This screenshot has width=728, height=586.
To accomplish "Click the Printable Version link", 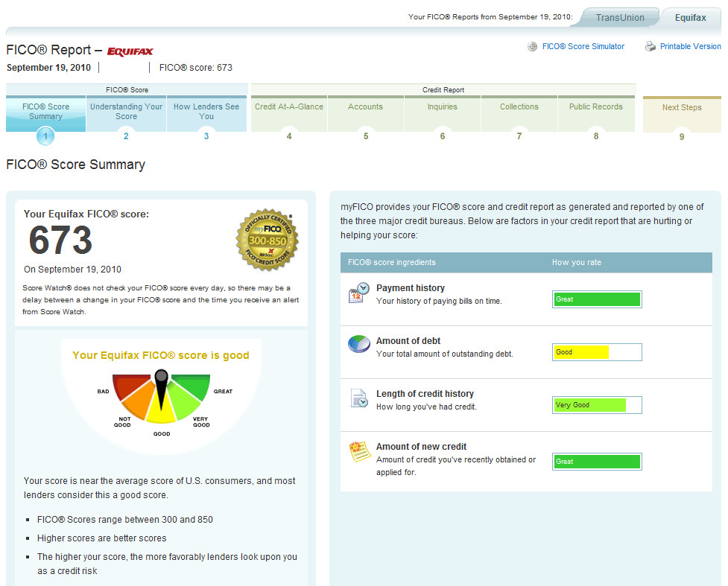I will click(691, 46).
